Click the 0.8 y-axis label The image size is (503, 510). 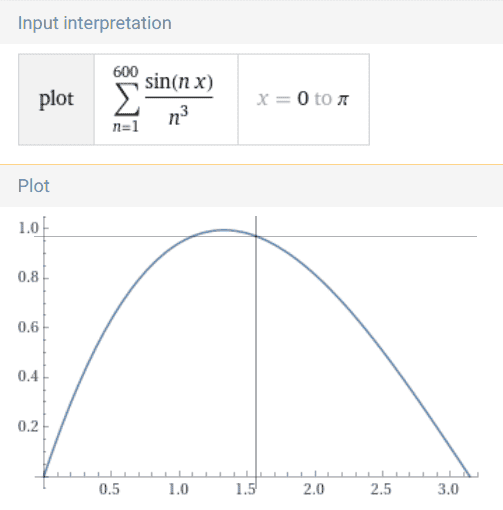tap(28, 277)
